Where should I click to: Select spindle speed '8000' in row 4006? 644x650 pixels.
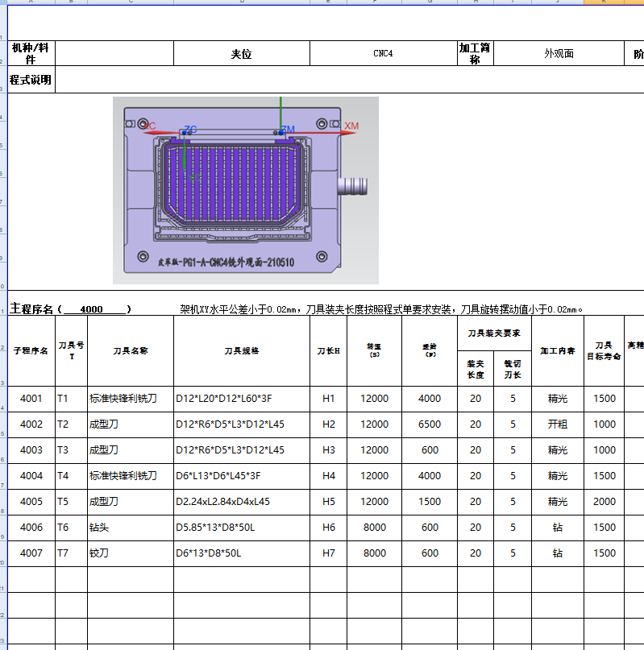click(374, 528)
